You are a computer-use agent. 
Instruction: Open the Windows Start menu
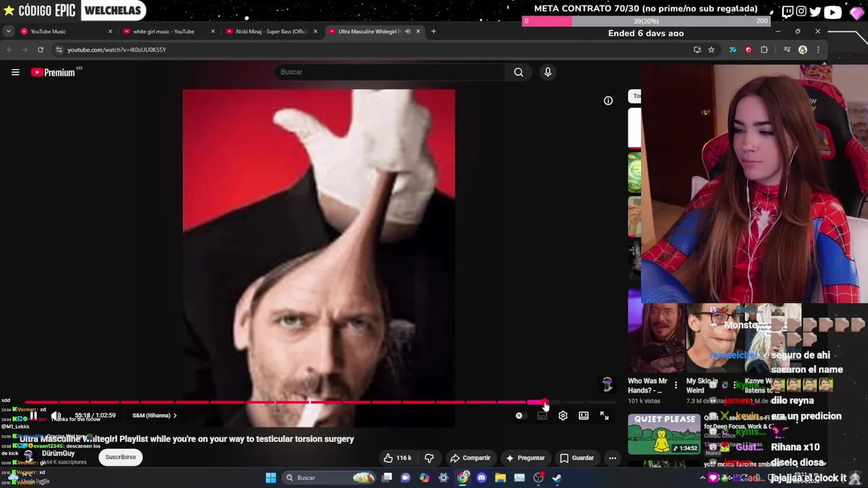(x=271, y=478)
